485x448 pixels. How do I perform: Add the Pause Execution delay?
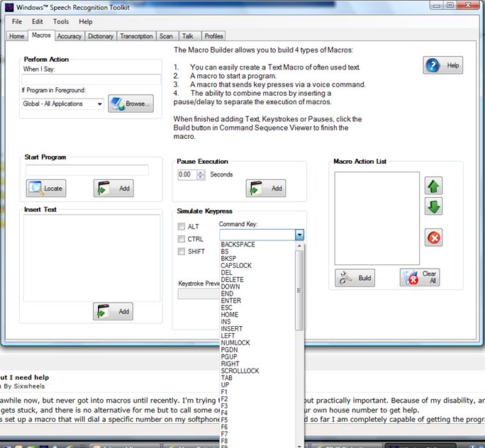pos(266,188)
